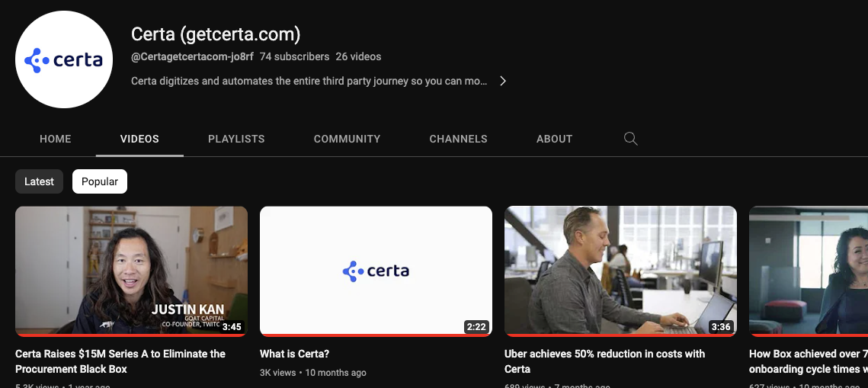Click the 3:45 duration badge

click(x=232, y=327)
